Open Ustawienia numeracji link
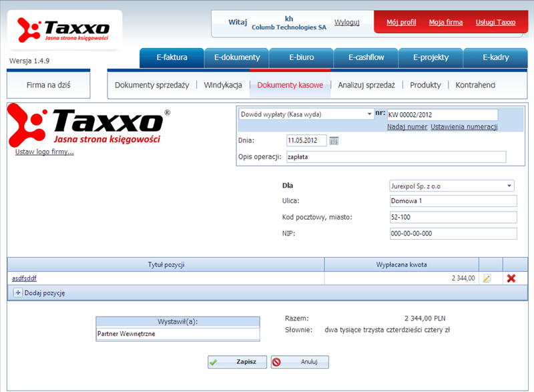The width and height of the screenshot is (534, 392). pos(464,127)
